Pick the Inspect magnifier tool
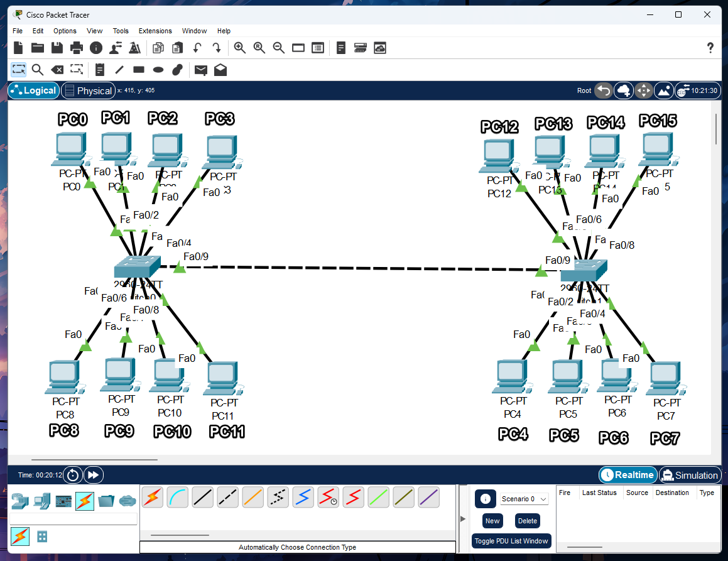This screenshot has height=561, width=728. tap(38, 70)
